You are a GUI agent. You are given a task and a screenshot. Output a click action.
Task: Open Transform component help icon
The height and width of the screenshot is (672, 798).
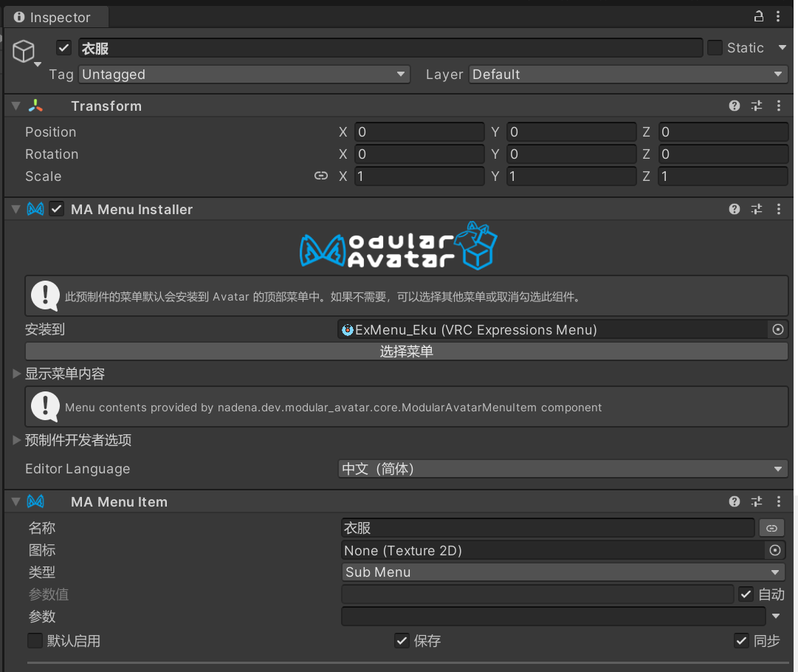pyautogui.click(x=734, y=106)
